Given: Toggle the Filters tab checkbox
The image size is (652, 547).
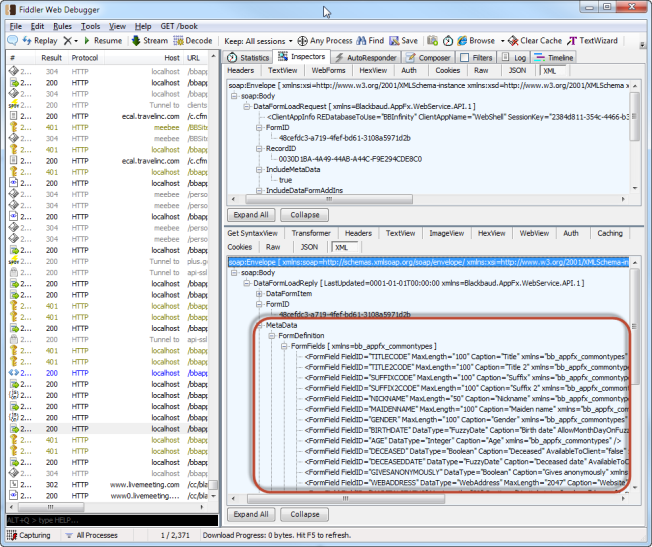Looking at the screenshot, I should click(x=465, y=58).
